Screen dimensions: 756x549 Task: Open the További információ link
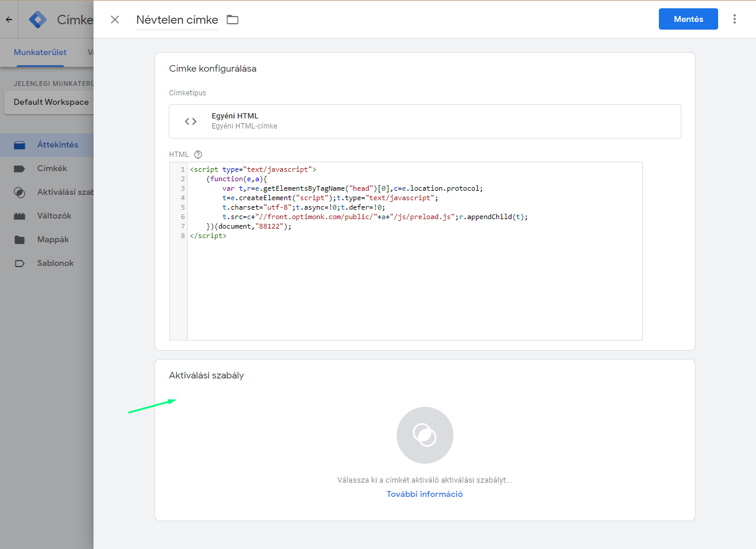(x=425, y=494)
